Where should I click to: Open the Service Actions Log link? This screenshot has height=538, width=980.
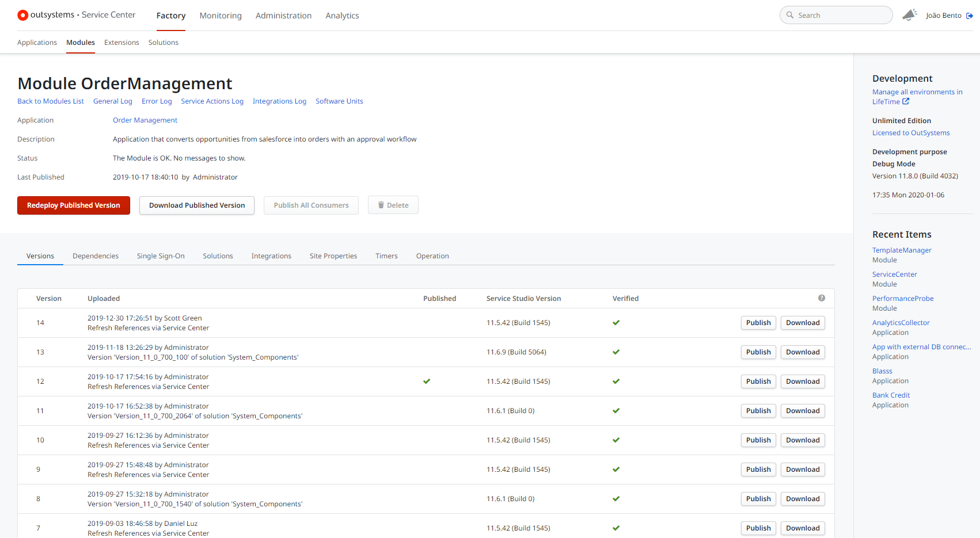212,101
